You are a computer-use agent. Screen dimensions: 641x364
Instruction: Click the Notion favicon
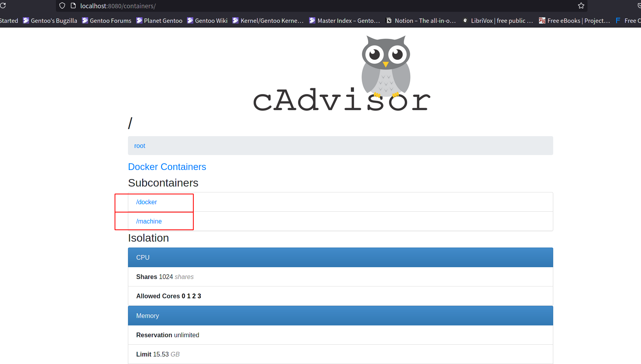pos(389,20)
